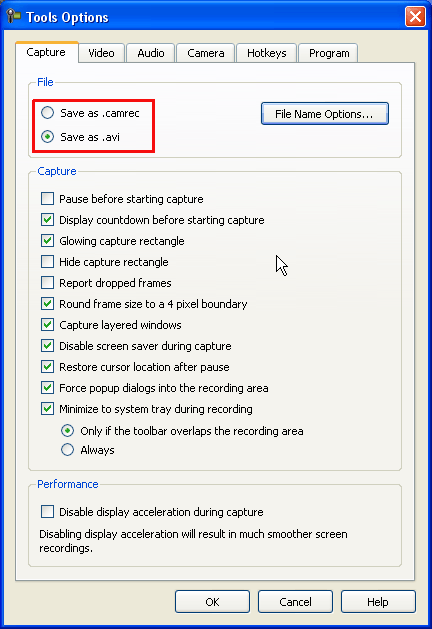Toggle Display countdown before starting capture

point(47,219)
